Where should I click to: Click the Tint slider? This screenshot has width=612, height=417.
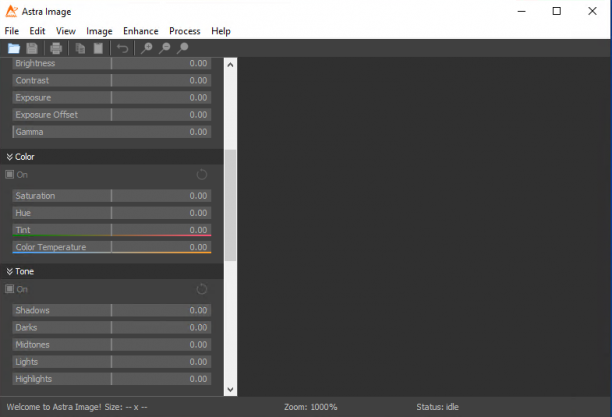(112, 230)
